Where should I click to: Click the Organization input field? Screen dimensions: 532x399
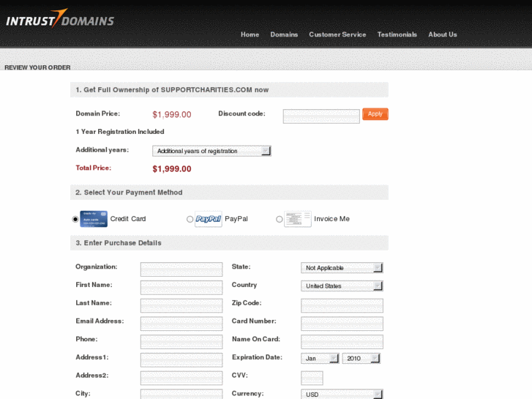pyautogui.click(x=181, y=269)
